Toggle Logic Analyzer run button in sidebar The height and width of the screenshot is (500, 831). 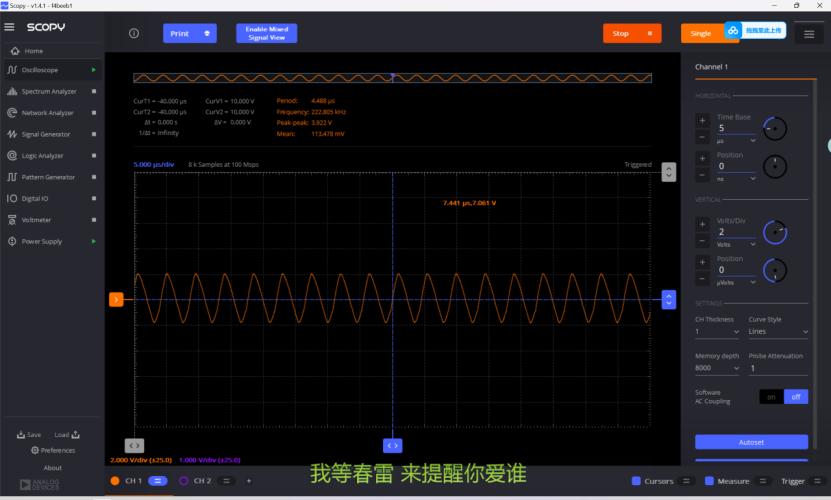click(94, 155)
